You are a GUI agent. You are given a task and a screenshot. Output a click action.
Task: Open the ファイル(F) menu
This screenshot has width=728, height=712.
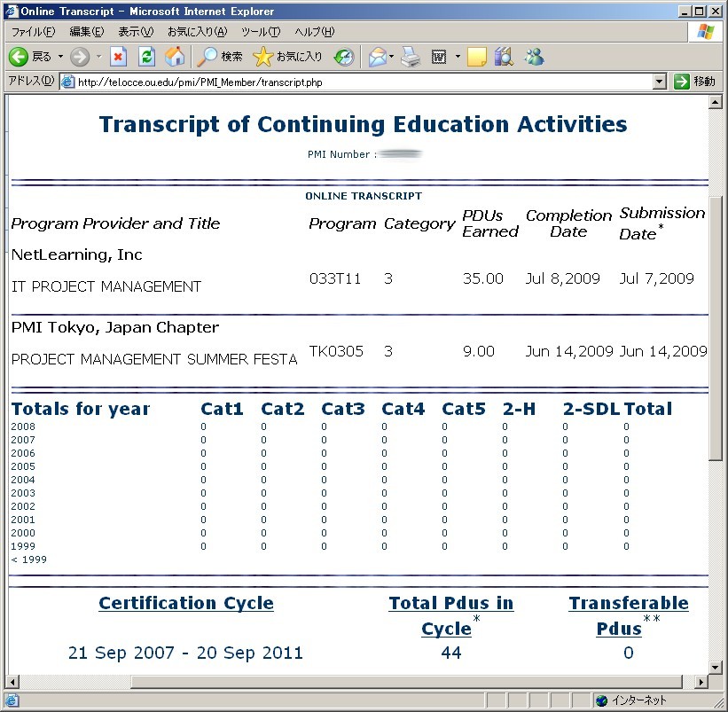(33, 32)
